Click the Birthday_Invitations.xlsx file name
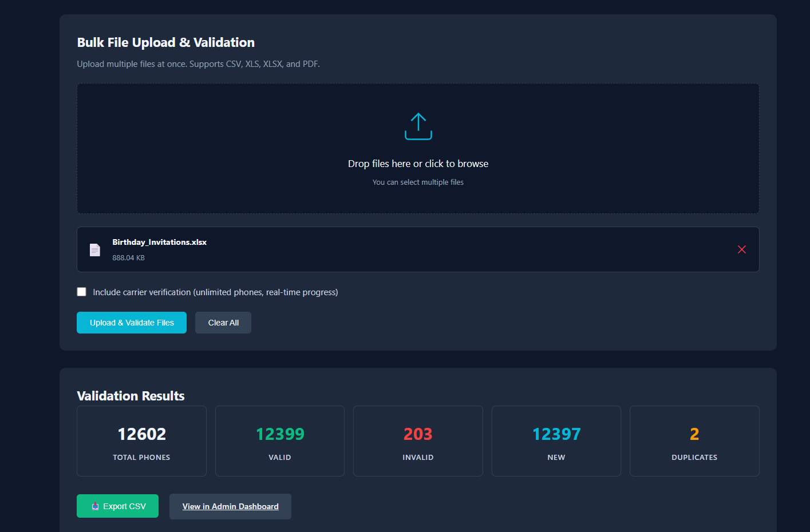810x532 pixels. point(159,242)
